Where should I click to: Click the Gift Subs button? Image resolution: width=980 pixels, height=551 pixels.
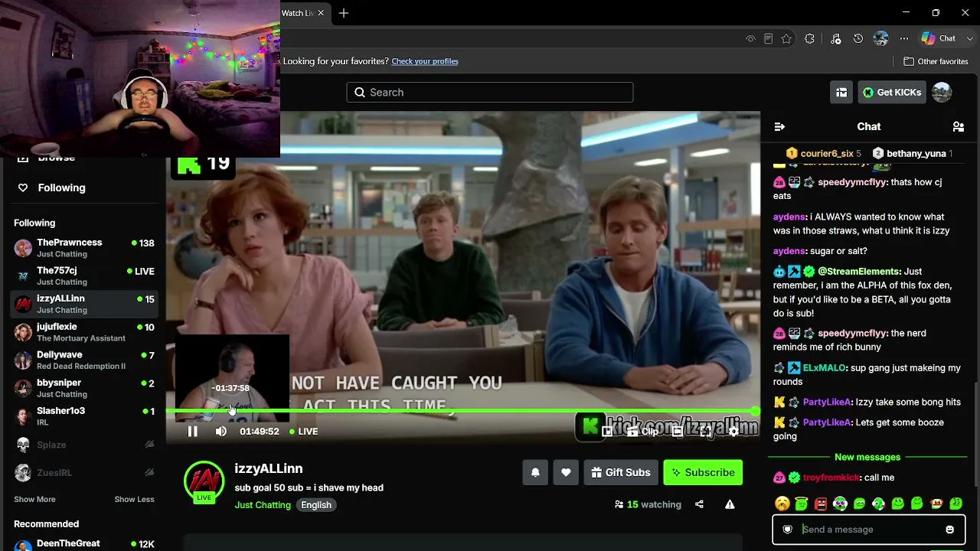(x=621, y=472)
